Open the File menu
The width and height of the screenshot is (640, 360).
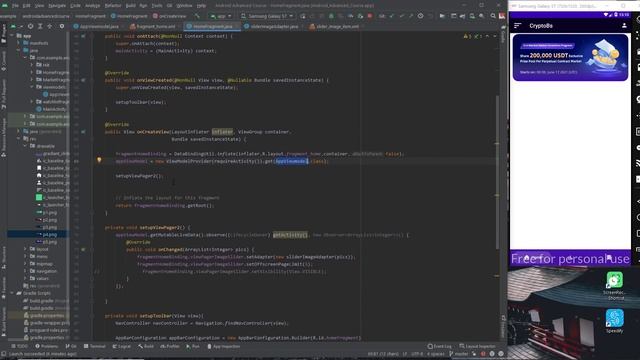pos(15,6)
